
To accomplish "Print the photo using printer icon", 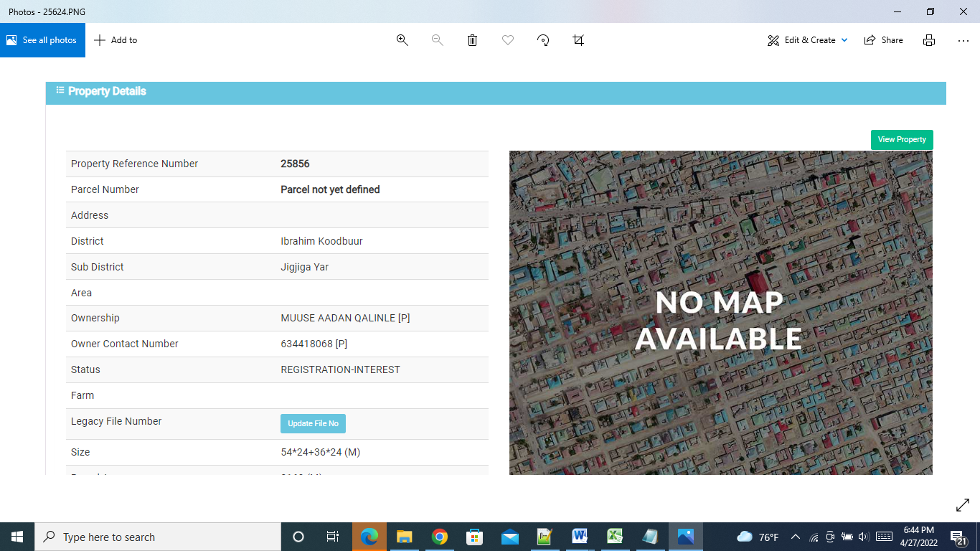I will point(929,40).
